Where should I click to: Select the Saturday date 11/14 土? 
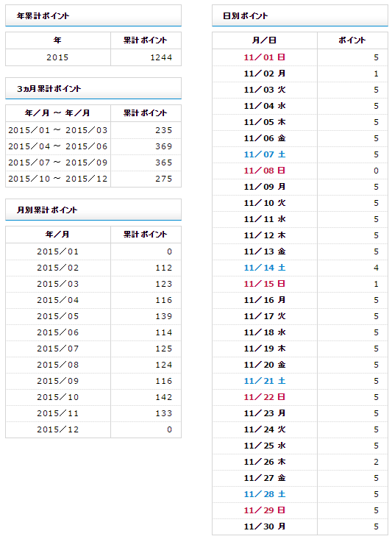point(265,268)
